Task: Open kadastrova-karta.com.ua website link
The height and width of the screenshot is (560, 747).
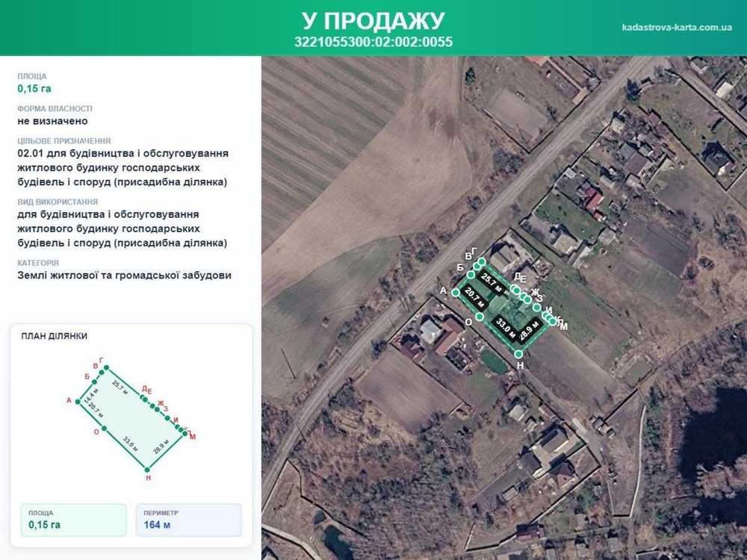Action: (677, 27)
